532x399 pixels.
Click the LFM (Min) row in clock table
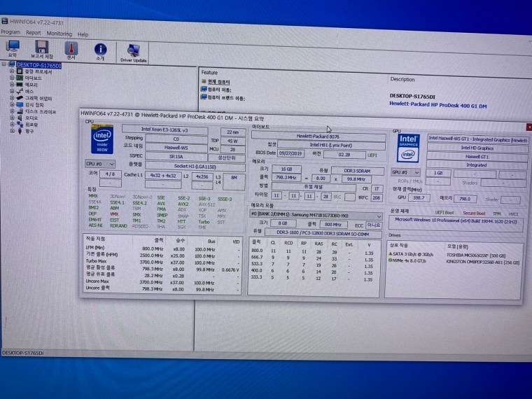point(162,248)
